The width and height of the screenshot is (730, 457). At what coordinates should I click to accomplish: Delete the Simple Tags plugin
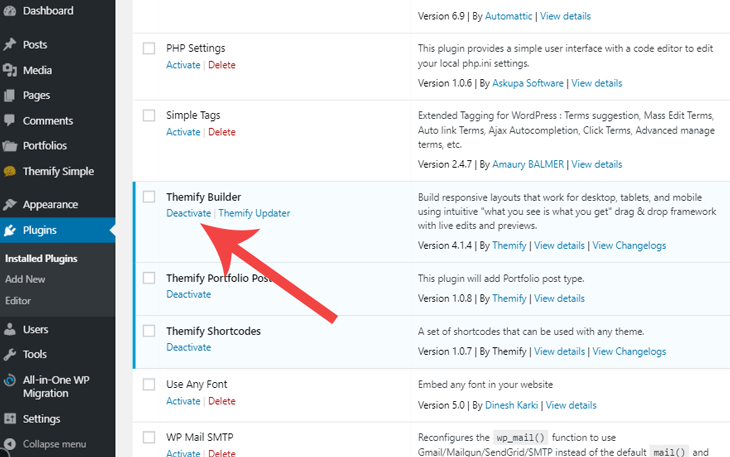pos(222,132)
